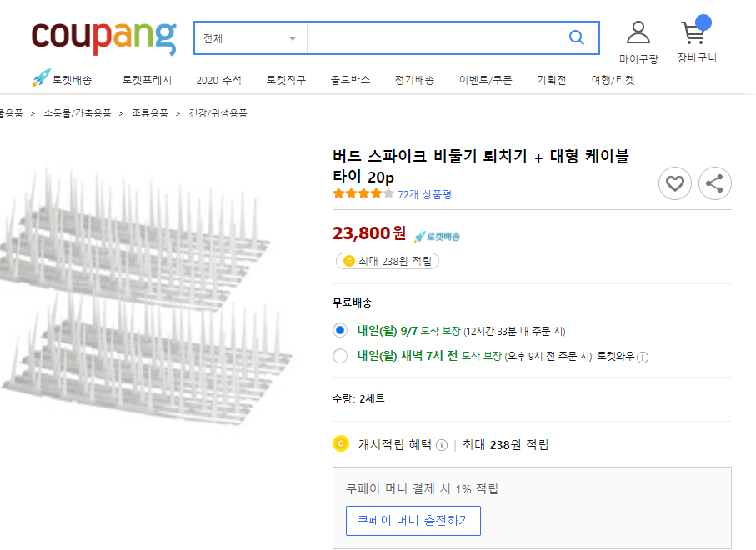Click 조류용품 breadcrumb link

[149, 112]
